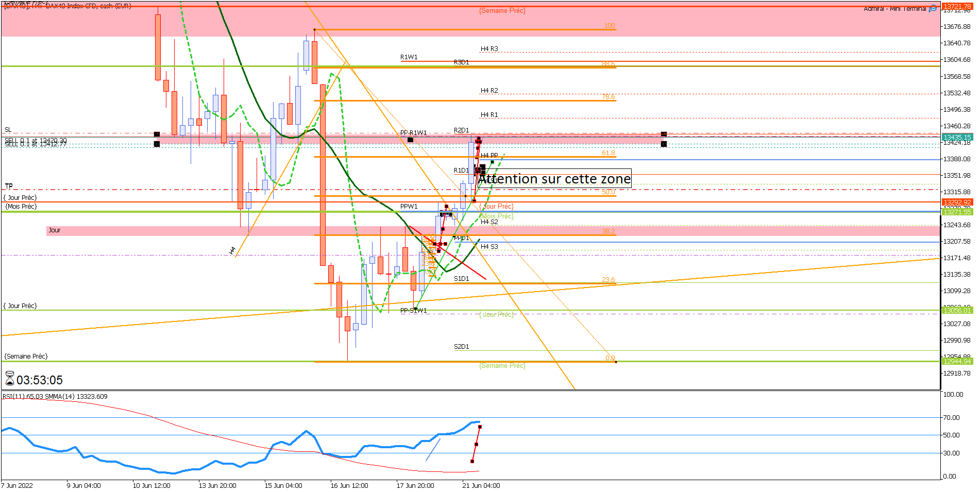Image resolution: width=980 pixels, height=492 pixels.
Task: Click the '10 Jun 12:00' time label
Action: point(151,486)
